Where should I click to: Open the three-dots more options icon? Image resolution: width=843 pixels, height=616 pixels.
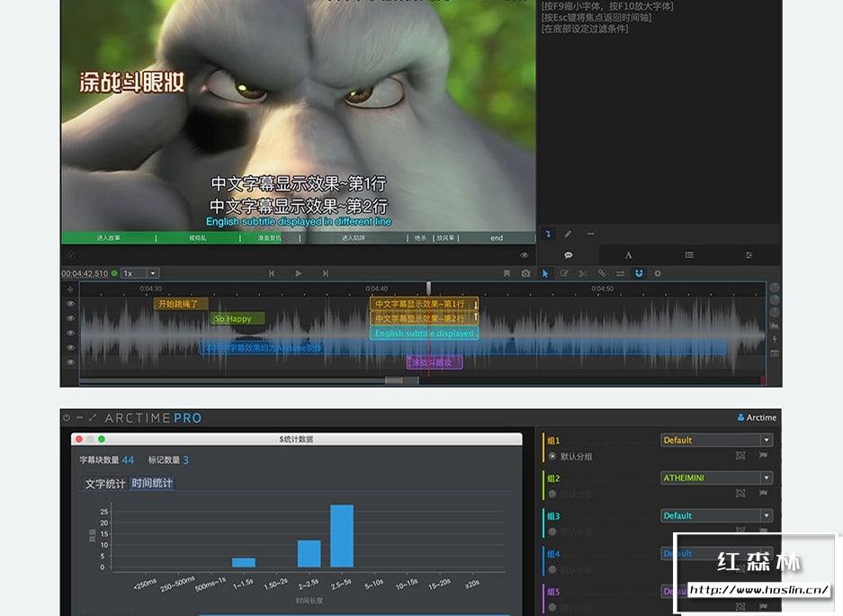591,234
